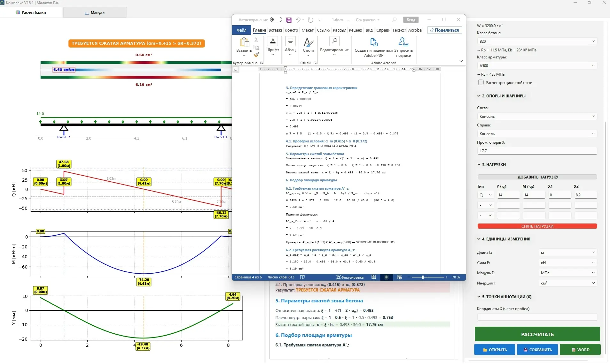The image size is (610, 364).
Task: Switch to the Мануал tab
Action: tap(95, 13)
